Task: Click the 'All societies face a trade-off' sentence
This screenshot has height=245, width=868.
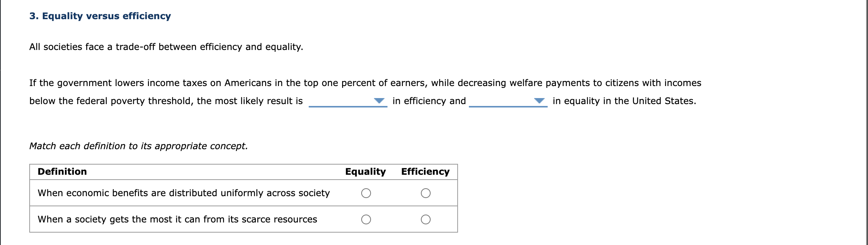Action: coord(166,47)
